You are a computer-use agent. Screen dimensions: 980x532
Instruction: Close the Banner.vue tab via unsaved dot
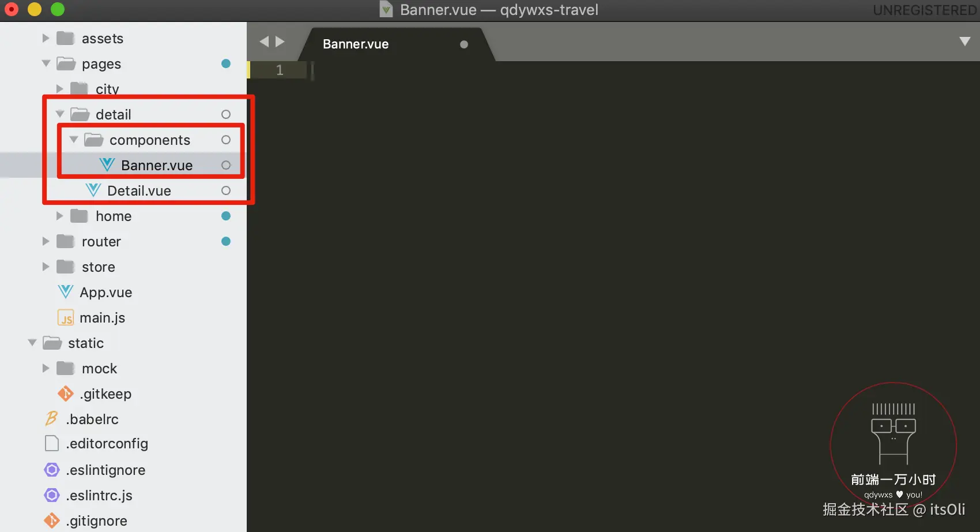(464, 44)
